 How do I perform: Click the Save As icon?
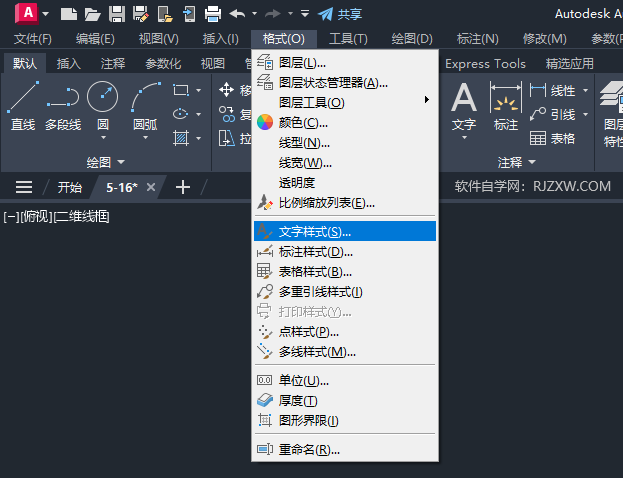point(141,14)
